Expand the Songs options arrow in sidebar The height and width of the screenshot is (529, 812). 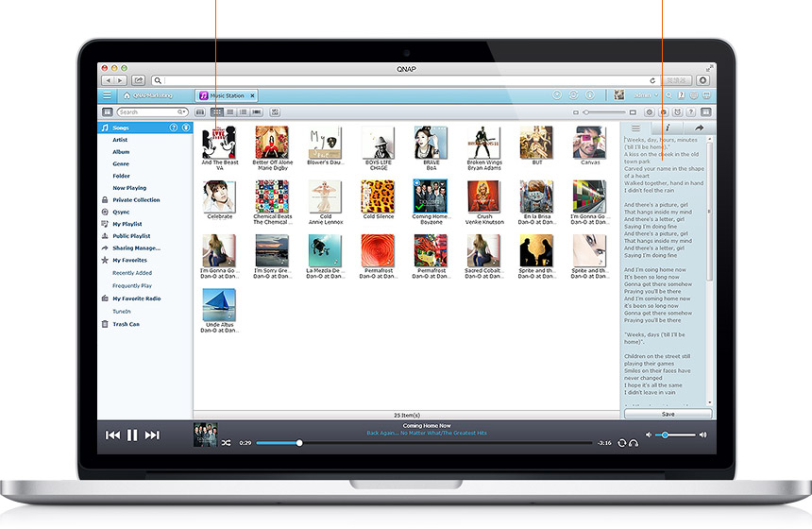[186, 128]
